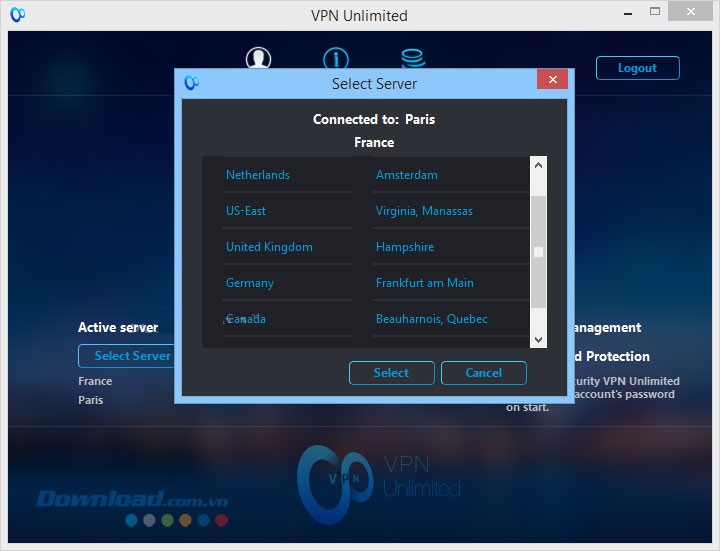Choose Germany in the server list
Viewport: 720px width, 551px height.
pos(250,283)
